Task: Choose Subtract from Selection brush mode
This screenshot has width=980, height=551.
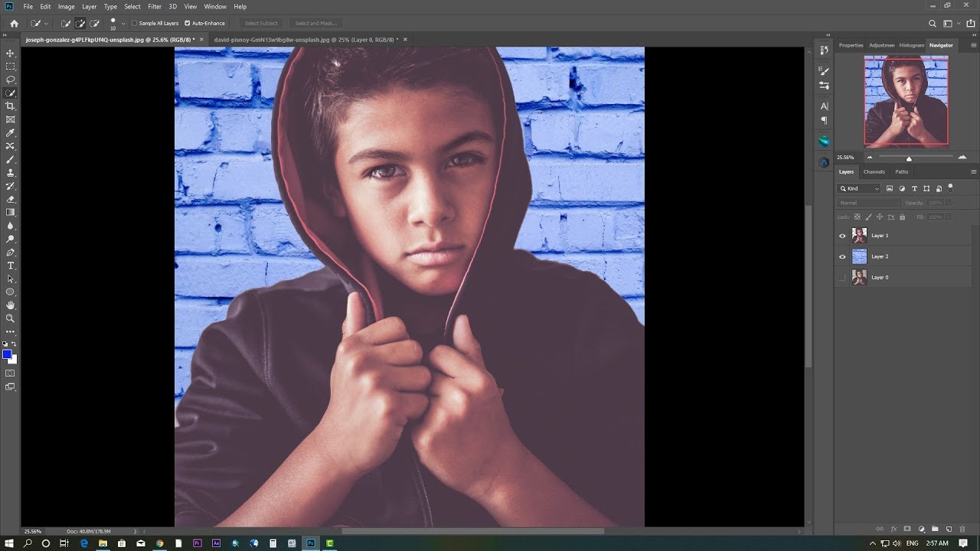Action: (x=94, y=24)
